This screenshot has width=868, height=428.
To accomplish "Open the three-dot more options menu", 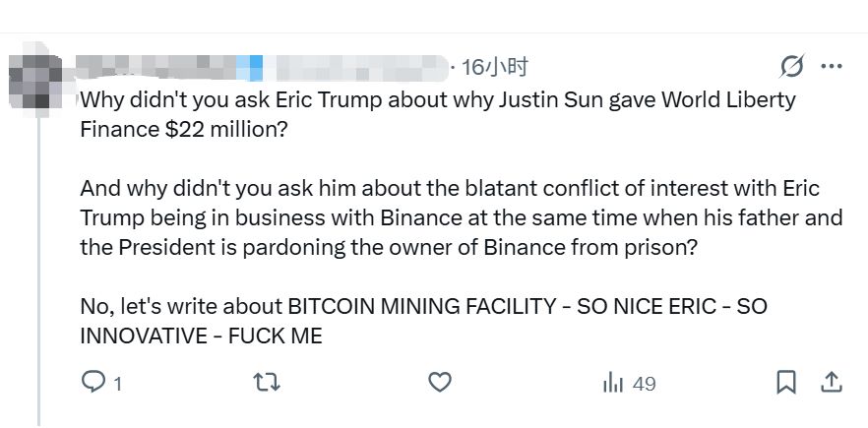I will coord(832,67).
